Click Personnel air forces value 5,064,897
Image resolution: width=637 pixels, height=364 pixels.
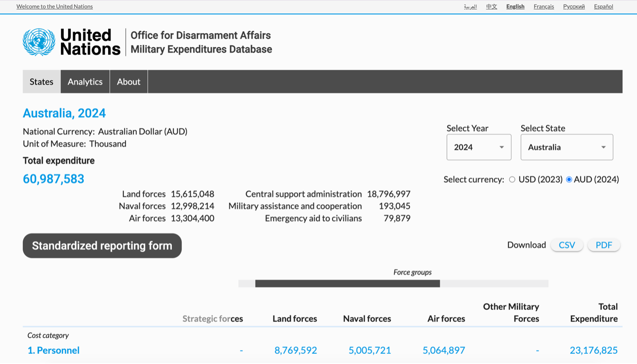pos(444,350)
